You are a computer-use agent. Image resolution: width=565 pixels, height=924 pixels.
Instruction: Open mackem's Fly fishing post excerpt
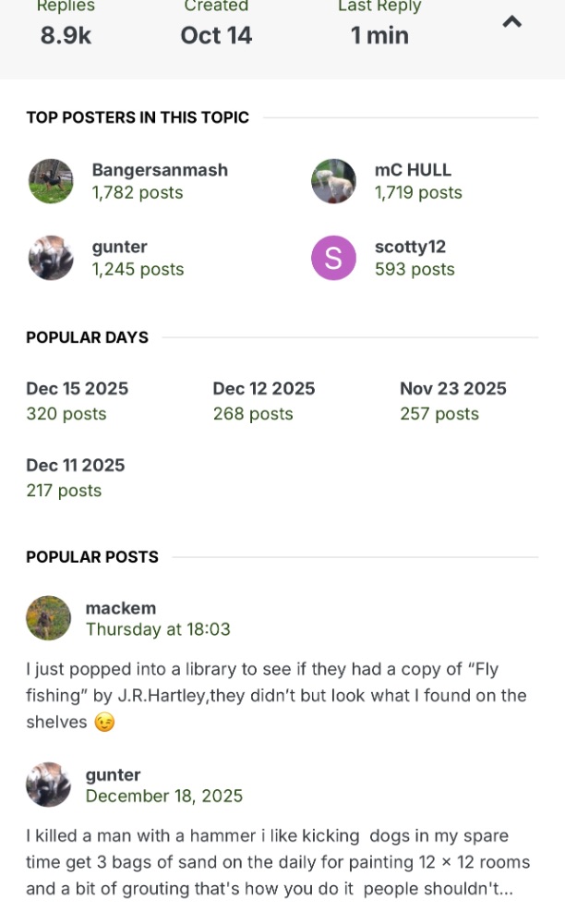point(275,695)
